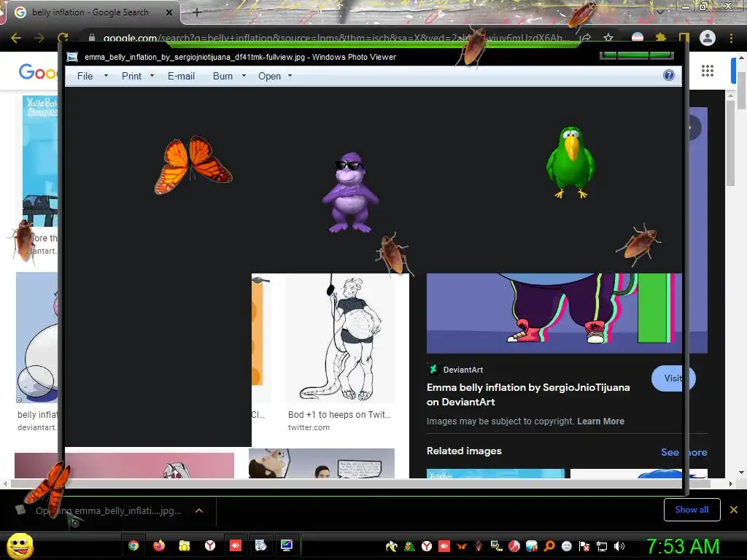Click Show all downloads
This screenshot has width=747, height=560.
point(692,510)
